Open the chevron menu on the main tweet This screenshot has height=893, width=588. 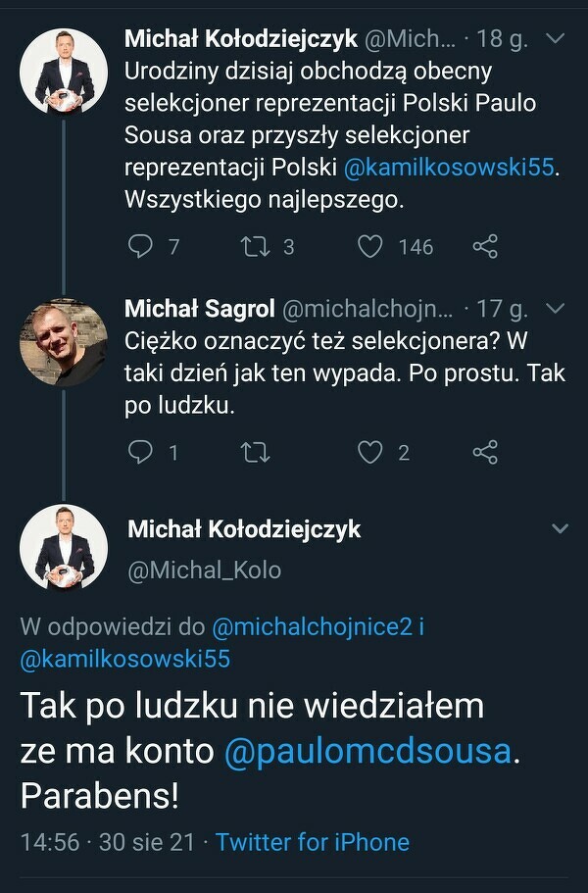click(560, 529)
